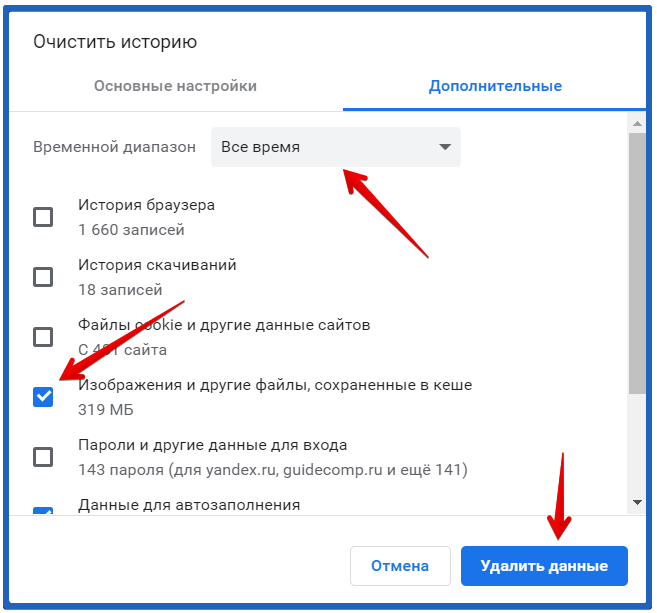
Task: Enable the История скачиваний checkbox
Action: (43, 277)
